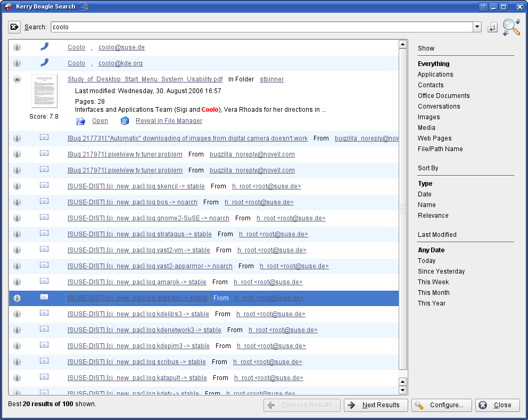Click the Enter/go icon beside the search box
This screenshot has width=528, height=420.
tap(492, 27)
